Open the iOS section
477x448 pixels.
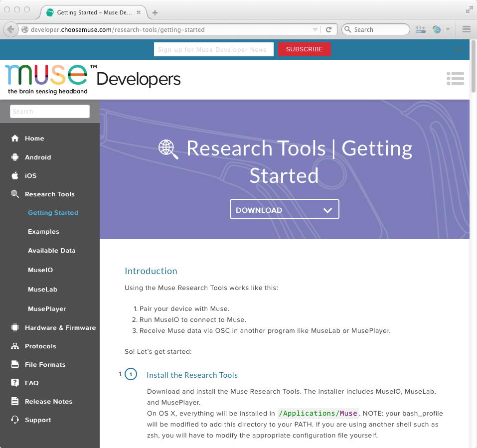tap(31, 176)
